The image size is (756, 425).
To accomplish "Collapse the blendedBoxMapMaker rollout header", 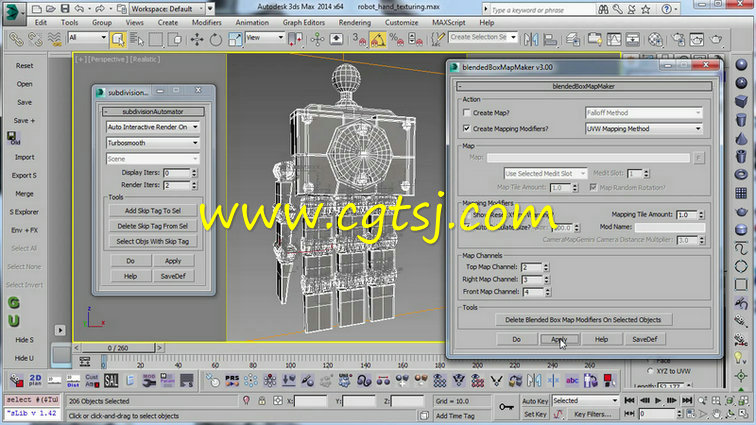I will (584, 86).
